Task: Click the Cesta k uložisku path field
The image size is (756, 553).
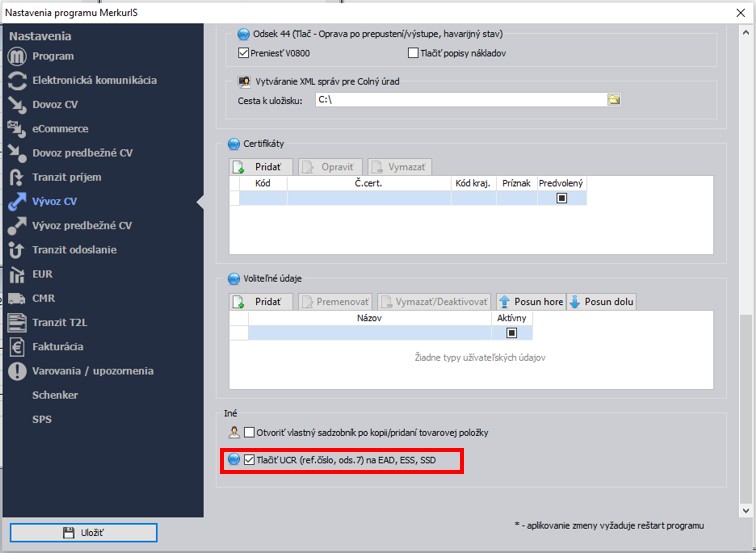Action: (461, 100)
